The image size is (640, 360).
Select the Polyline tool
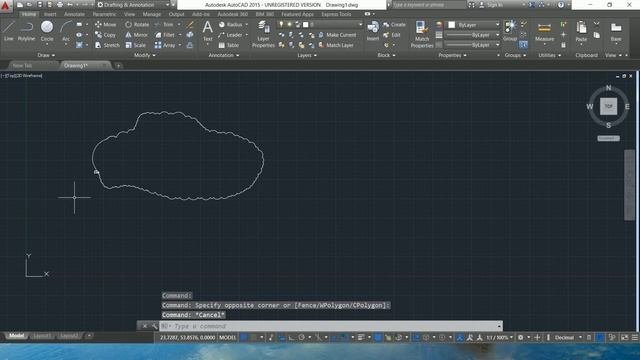[x=26, y=31]
